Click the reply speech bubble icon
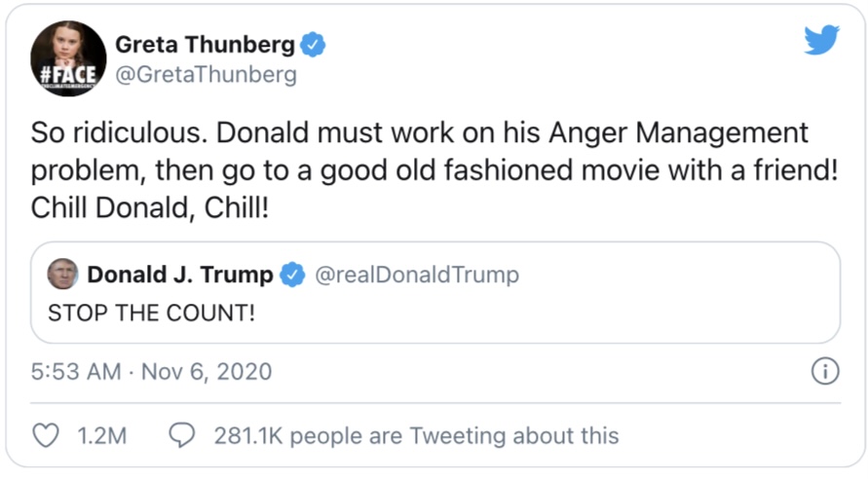868x479 pixels. point(182,435)
